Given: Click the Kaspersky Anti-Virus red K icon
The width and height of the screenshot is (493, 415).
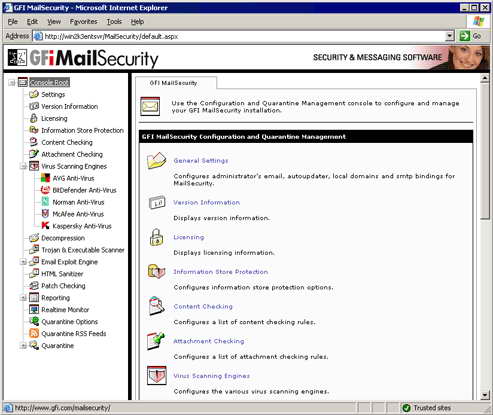Looking at the screenshot, I should 45,226.
